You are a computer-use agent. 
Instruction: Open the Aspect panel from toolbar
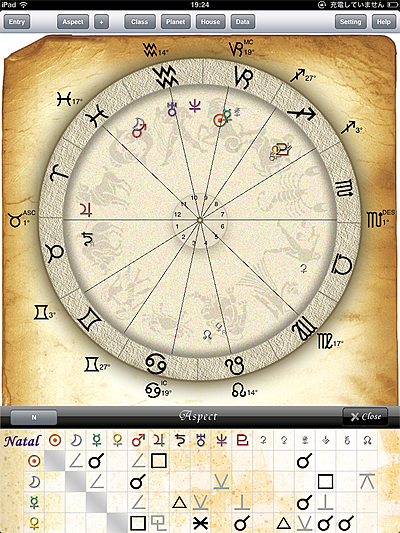click(73, 22)
